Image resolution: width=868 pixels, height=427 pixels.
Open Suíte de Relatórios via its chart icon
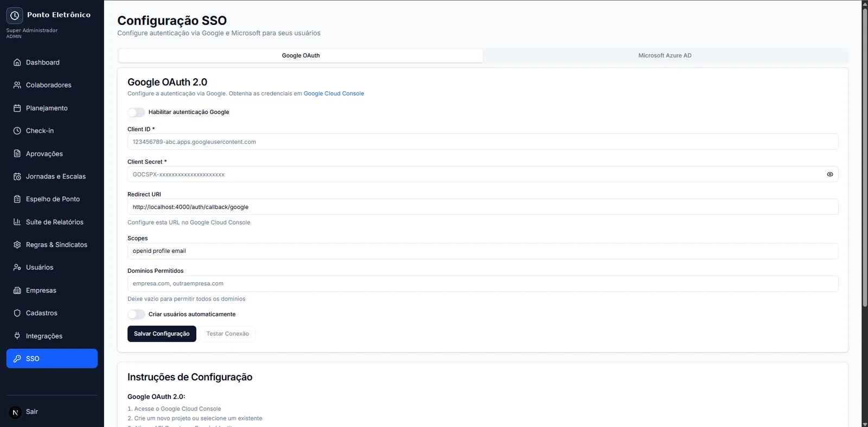(17, 222)
